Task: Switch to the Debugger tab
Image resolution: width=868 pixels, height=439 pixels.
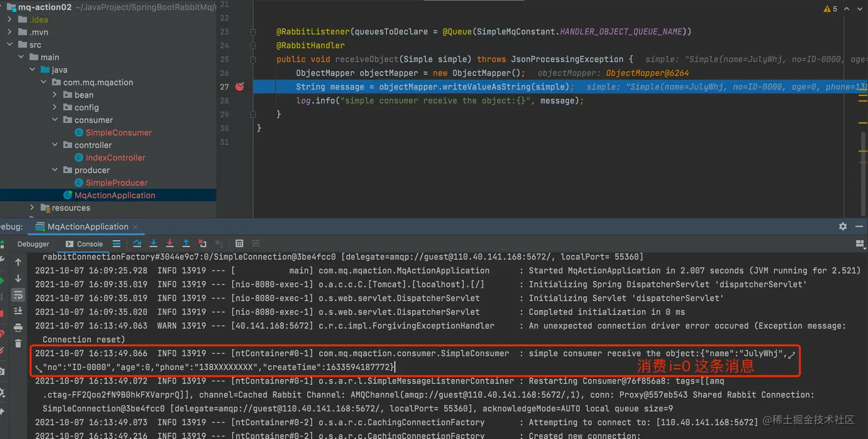Action: tap(33, 244)
